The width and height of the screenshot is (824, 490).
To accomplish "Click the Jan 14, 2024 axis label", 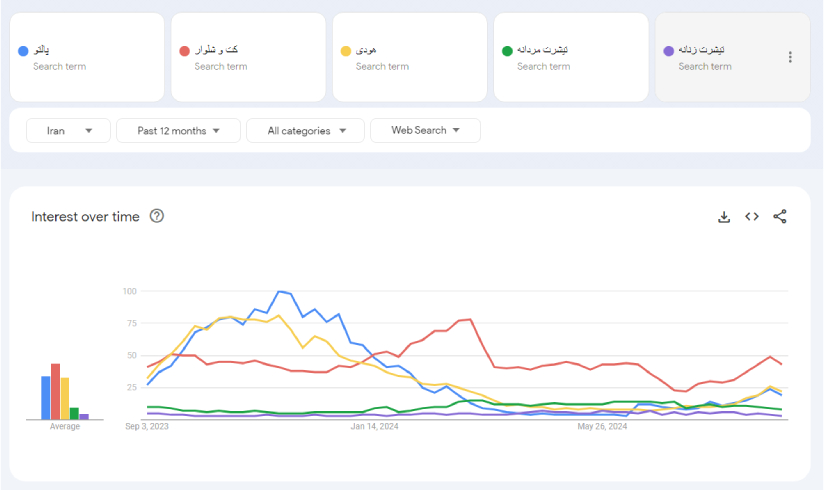I will click(375, 426).
